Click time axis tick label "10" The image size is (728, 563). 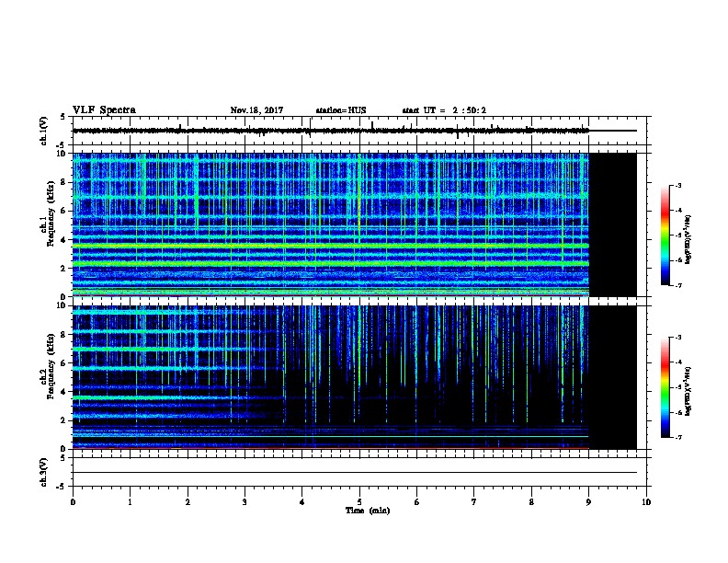[646, 502]
